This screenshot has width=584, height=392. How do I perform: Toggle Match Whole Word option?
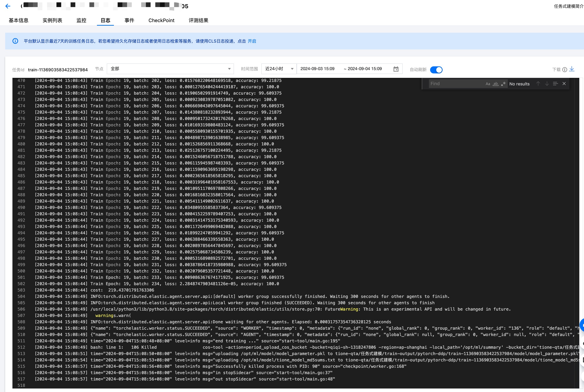pos(495,84)
